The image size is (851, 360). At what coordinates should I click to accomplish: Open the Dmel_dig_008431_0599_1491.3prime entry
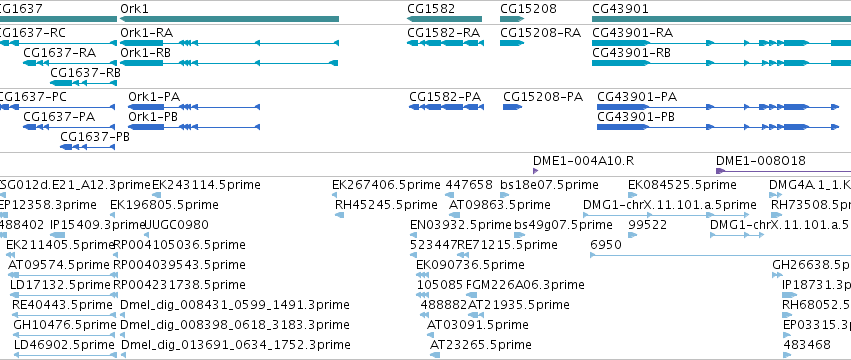tap(235, 305)
